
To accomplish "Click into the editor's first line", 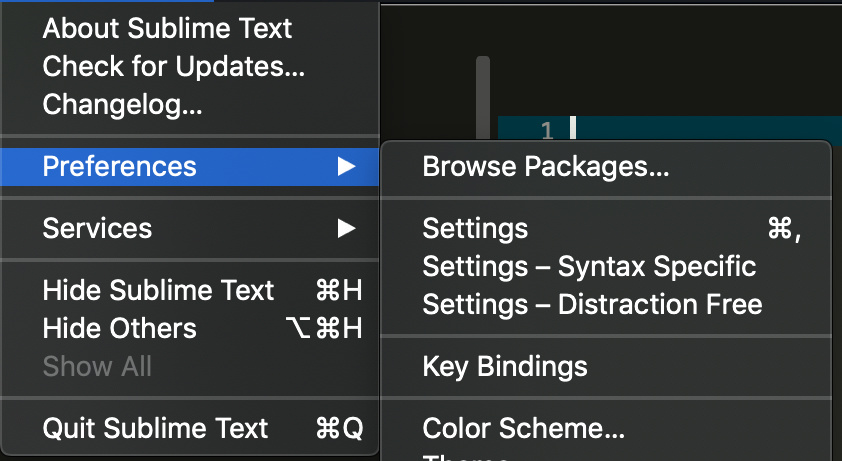I will pos(700,129).
